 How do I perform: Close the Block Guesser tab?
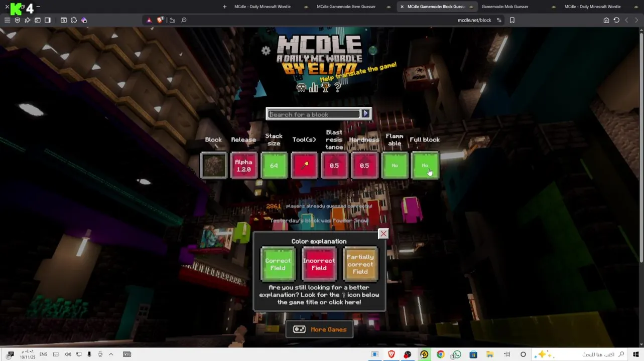click(402, 7)
